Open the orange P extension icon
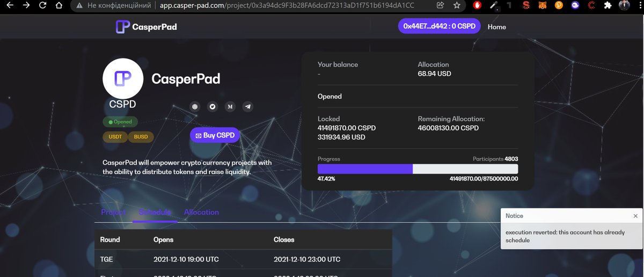The height and width of the screenshot is (277, 644). tap(559, 6)
